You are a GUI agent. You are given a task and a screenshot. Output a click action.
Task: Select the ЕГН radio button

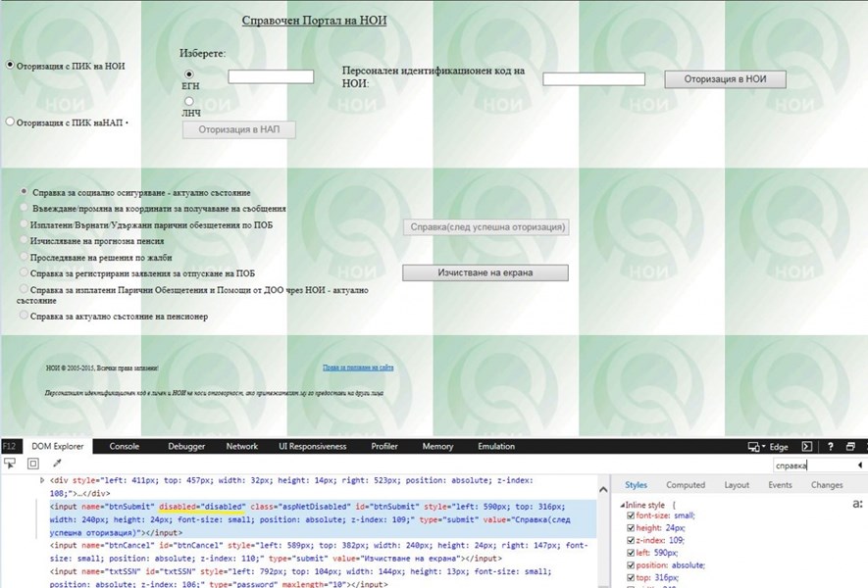(189, 74)
